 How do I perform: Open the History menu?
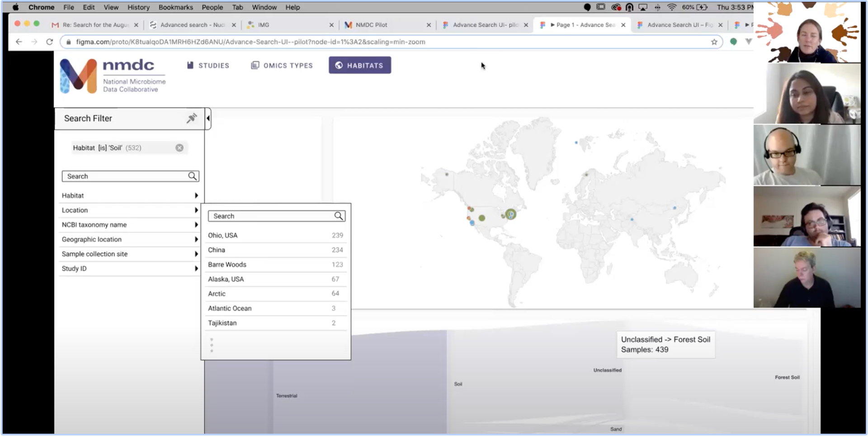[138, 7]
